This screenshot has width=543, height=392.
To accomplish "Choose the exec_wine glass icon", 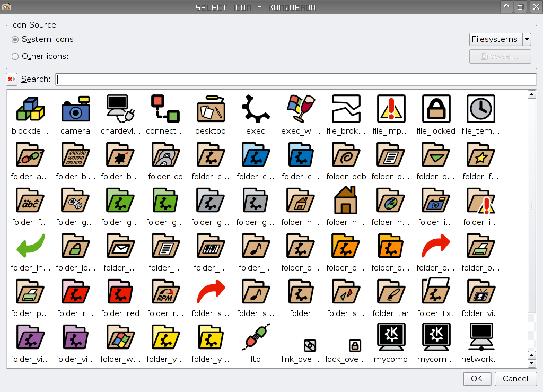I will [x=301, y=109].
